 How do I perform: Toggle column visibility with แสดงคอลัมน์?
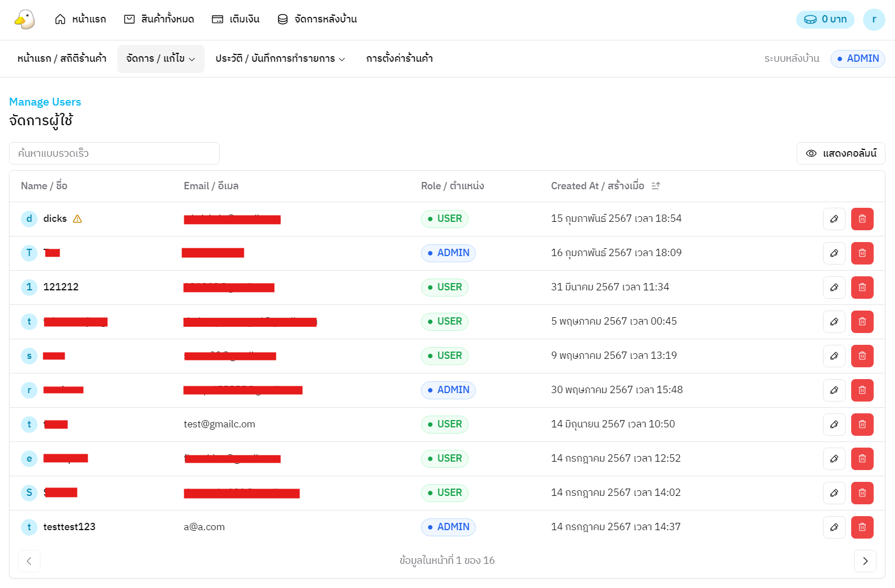pyautogui.click(x=841, y=153)
